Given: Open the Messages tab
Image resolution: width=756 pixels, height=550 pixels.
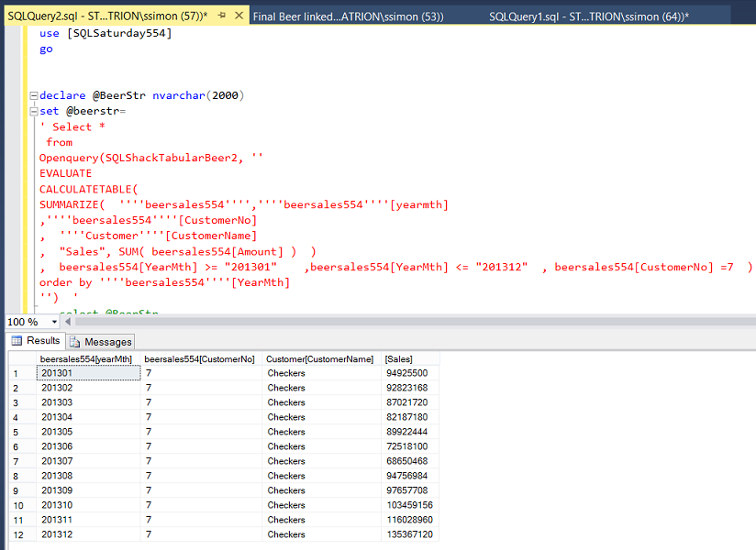Looking at the screenshot, I should [x=101, y=341].
